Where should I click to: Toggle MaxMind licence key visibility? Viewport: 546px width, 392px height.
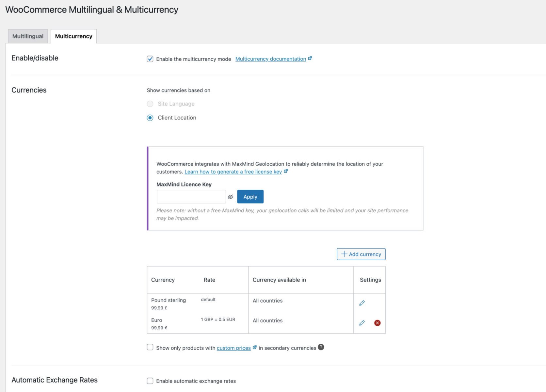point(231,197)
